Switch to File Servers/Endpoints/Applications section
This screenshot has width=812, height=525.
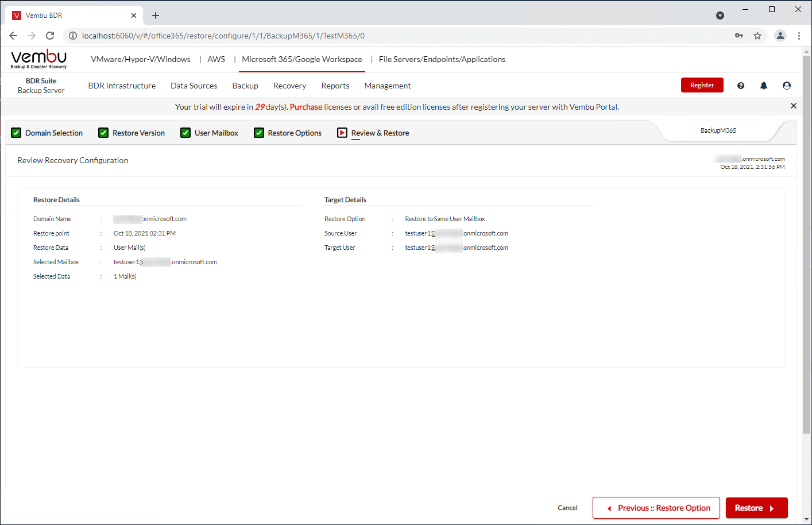coord(442,59)
